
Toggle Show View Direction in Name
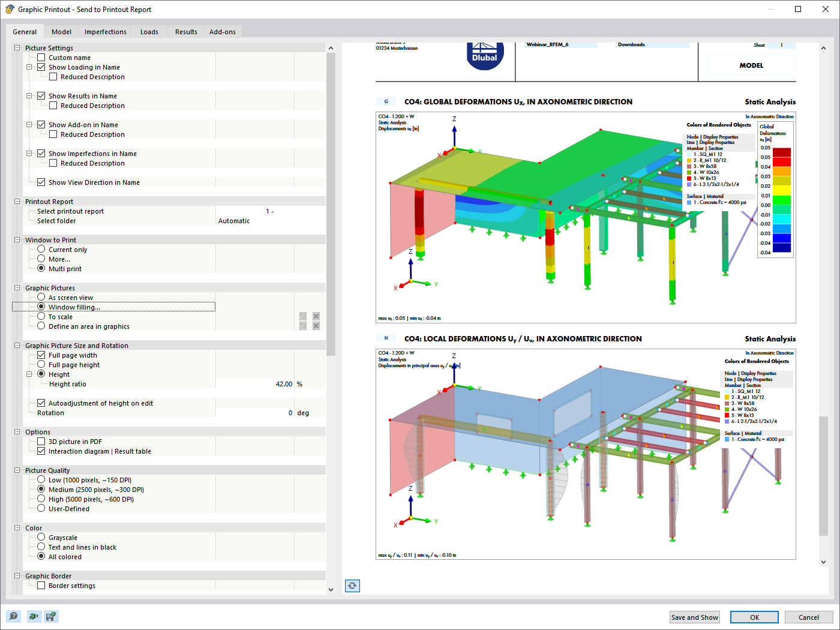(x=41, y=182)
